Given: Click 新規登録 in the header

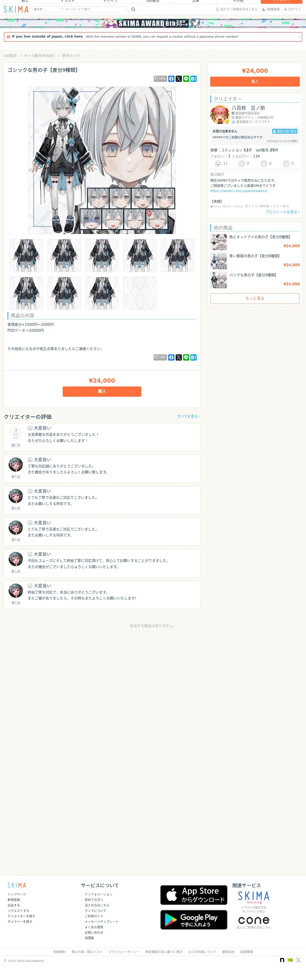Looking at the screenshot, I should click(270, 9).
